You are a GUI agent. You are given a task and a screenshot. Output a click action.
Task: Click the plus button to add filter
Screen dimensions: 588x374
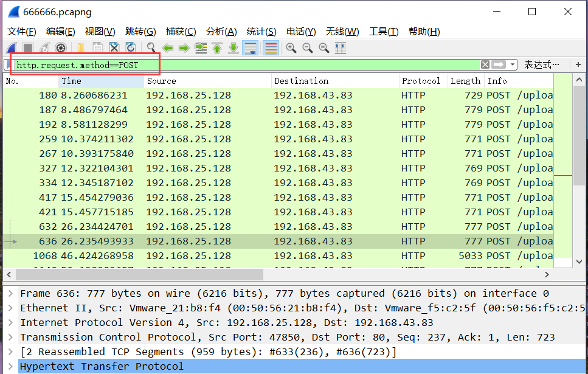(578, 64)
